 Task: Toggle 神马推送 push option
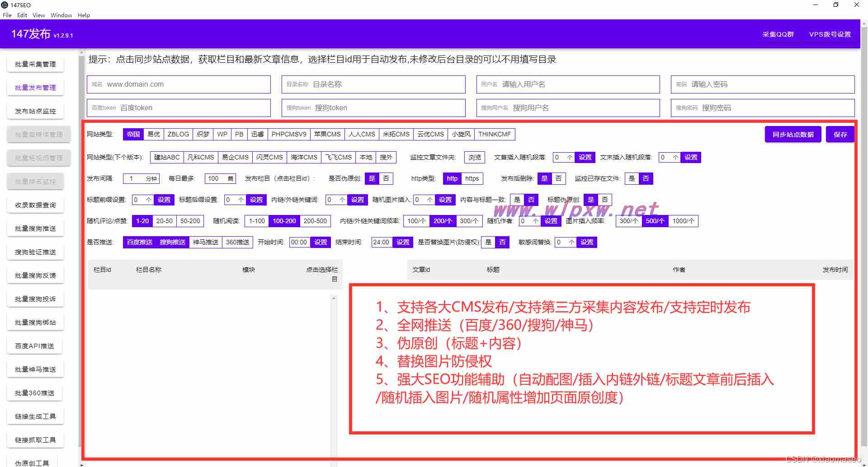pyautogui.click(x=206, y=242)
